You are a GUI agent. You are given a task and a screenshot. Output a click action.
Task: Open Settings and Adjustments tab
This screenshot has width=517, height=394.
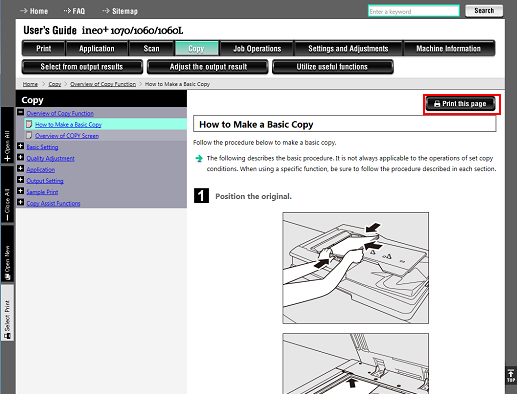(x=348, y=49)
